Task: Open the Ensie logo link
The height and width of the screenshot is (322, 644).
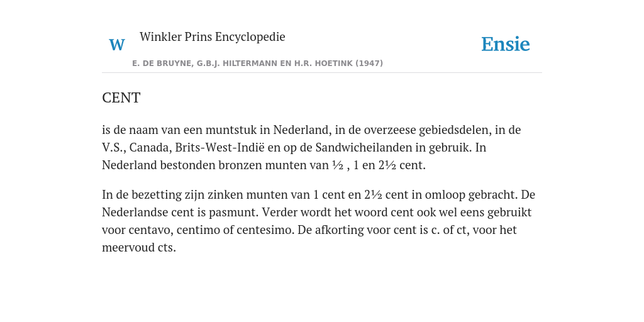Action: pyautogui.click(x=506, y=44)
